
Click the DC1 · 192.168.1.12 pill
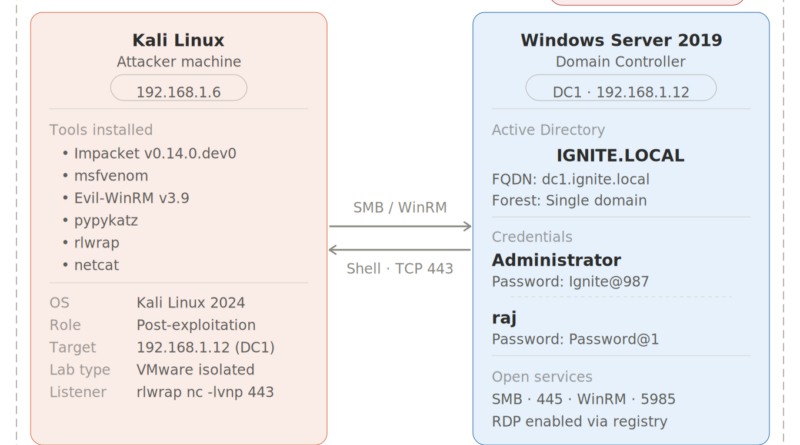[x=621, y=88]
